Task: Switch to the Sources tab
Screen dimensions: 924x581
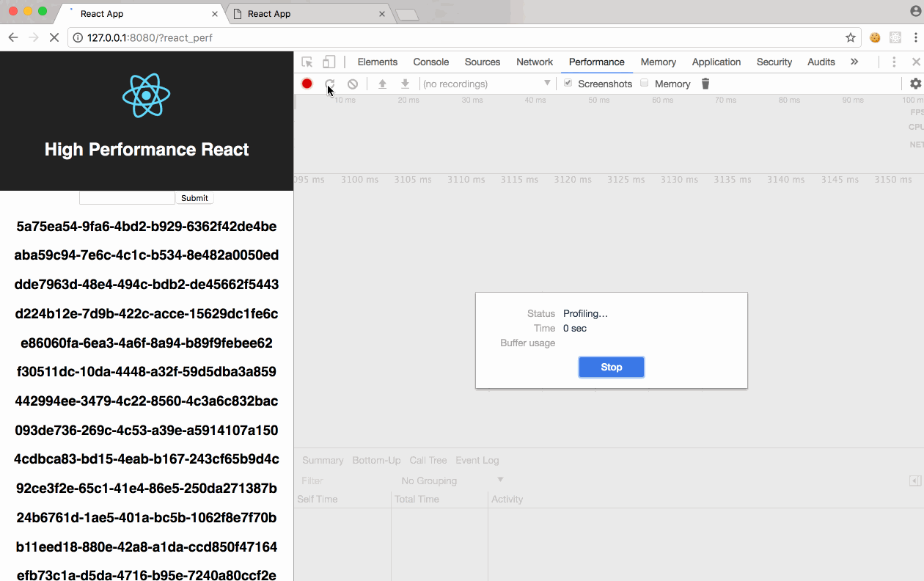Action: click(483, 62)
